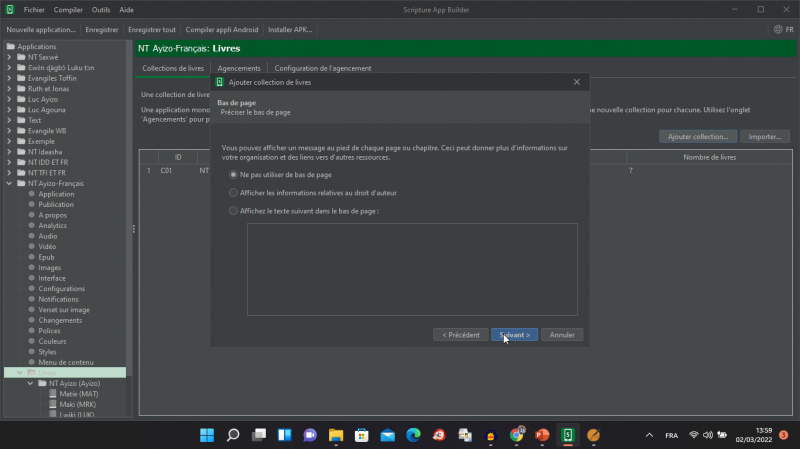Open the Windows Start menu
This screenshot has width=800, height=449.
click(207, 435)
